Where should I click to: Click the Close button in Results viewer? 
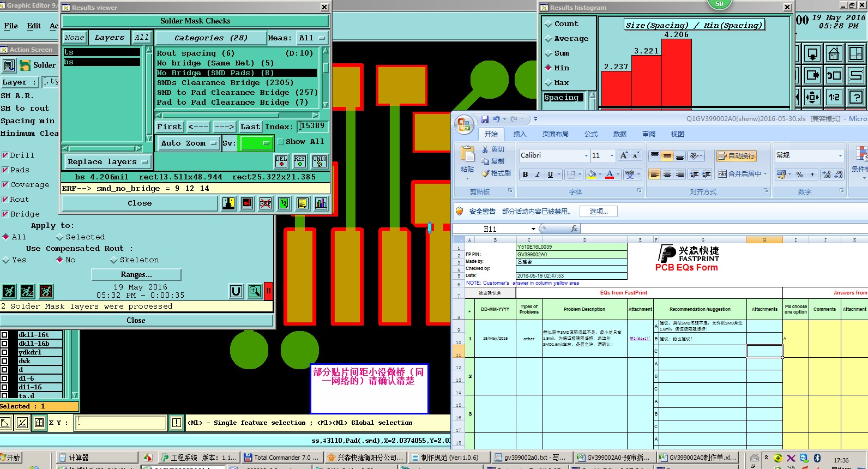pyautogui.click(x=140, y=203)
